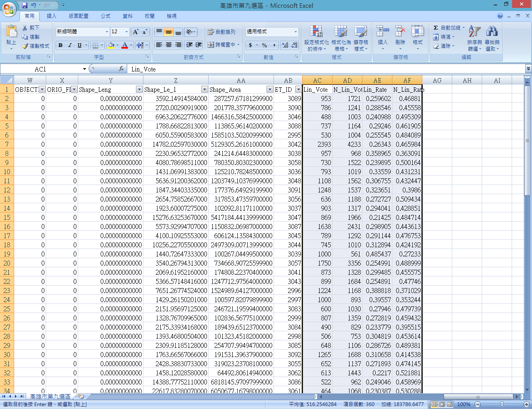
Task: Toggle italic formatting
Action: pyautogui.click(x=70, y=45)
